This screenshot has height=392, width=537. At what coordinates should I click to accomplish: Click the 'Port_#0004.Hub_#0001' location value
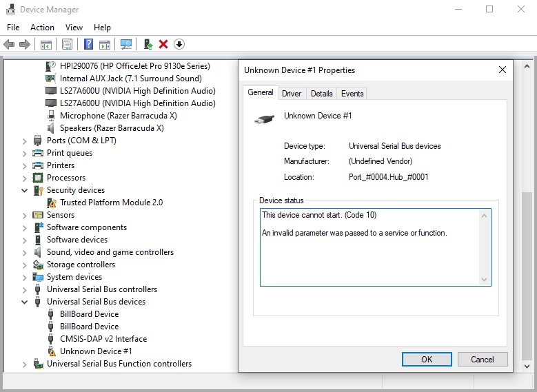pyautogui.click(x=388, y=177)
